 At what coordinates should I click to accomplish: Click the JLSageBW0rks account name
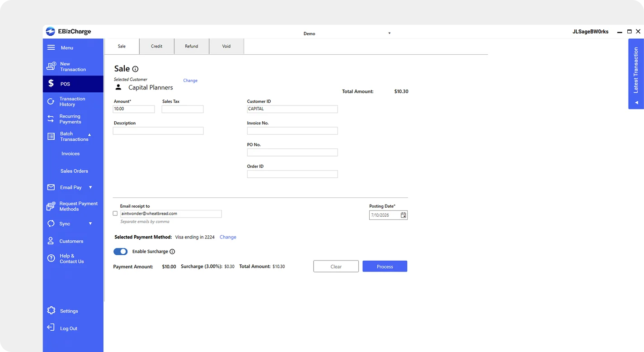590,32
